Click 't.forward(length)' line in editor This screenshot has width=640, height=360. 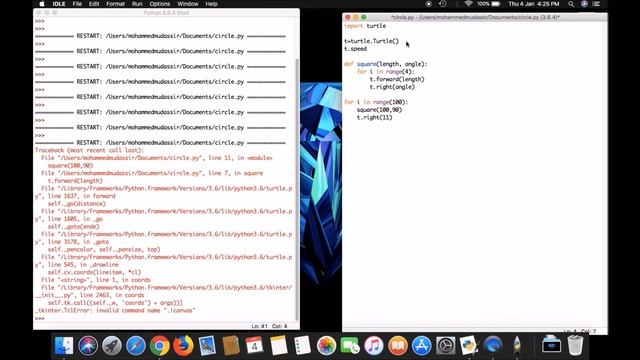coord(397,80)
